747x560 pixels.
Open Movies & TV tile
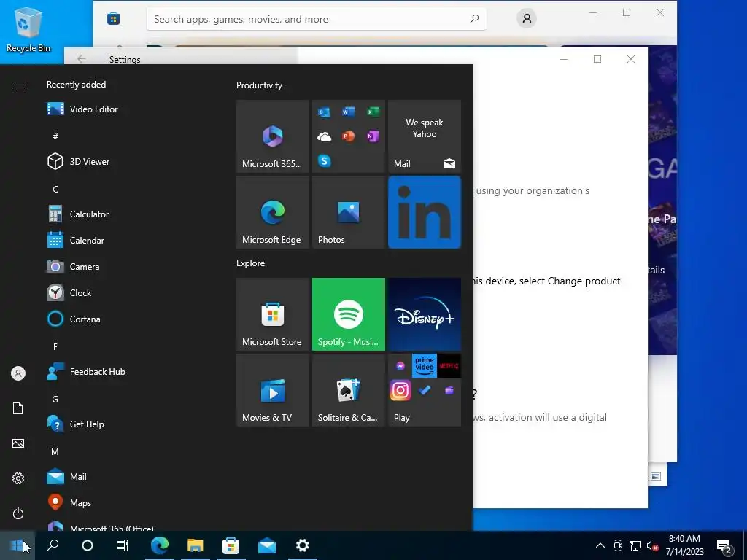273,390
